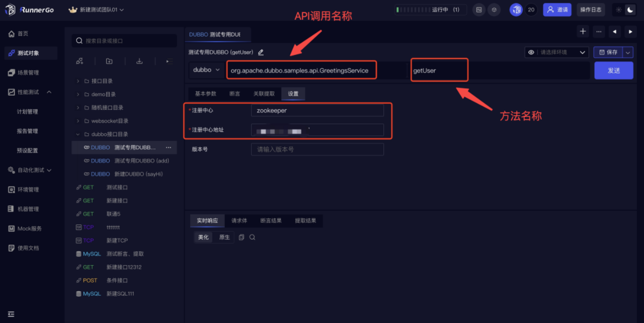644x323 pixels.
Task: Click the 运行中 progress indicator
Action: pos(430,10)
